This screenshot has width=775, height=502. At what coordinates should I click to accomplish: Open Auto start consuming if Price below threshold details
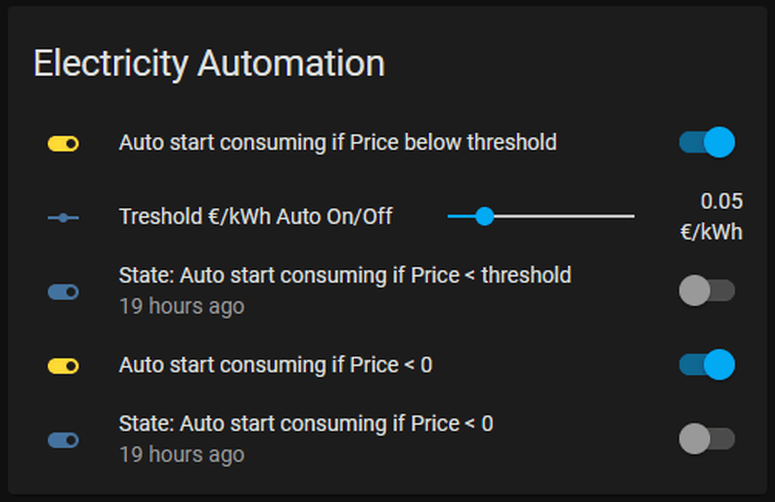click(x=338, y=143)
